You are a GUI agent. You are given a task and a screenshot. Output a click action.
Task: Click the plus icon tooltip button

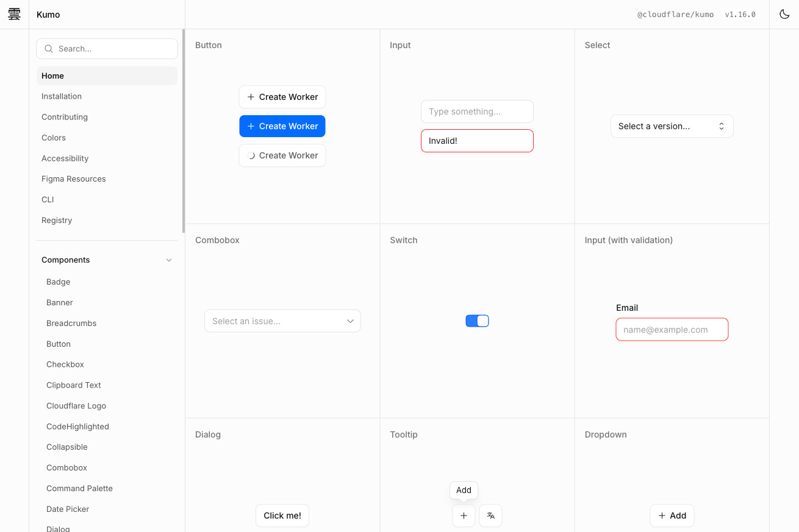[x=464, y=516]
